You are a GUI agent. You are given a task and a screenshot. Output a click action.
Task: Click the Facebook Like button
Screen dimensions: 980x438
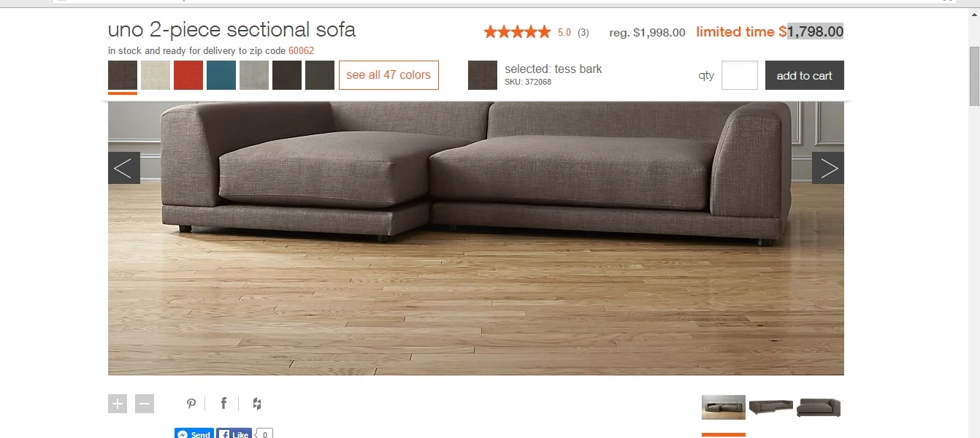click(234, 433)
